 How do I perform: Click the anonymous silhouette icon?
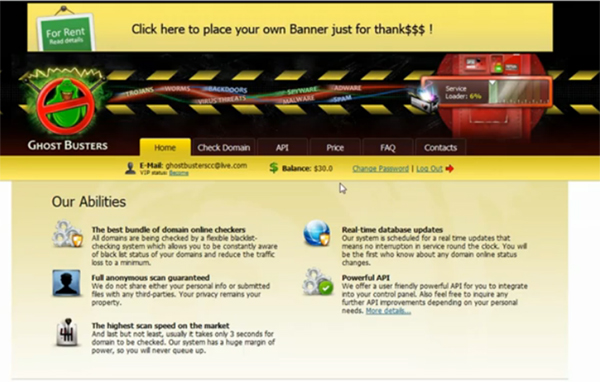tap(67, 283)
